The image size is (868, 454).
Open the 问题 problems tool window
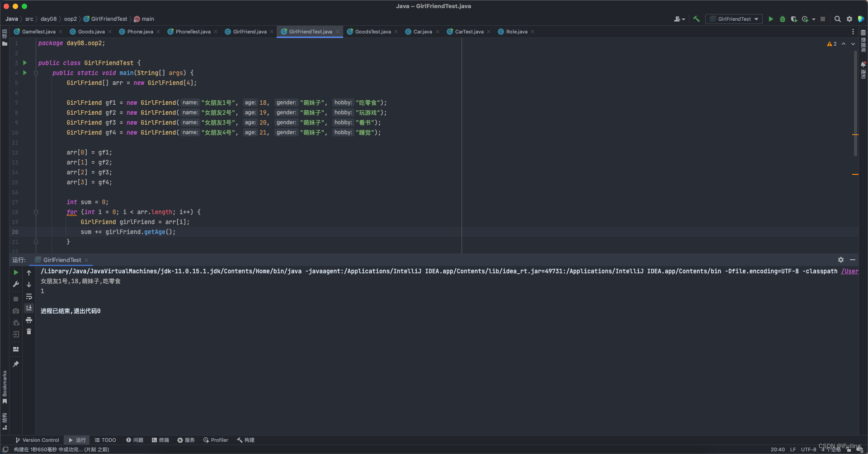click(x=135, y=440)
